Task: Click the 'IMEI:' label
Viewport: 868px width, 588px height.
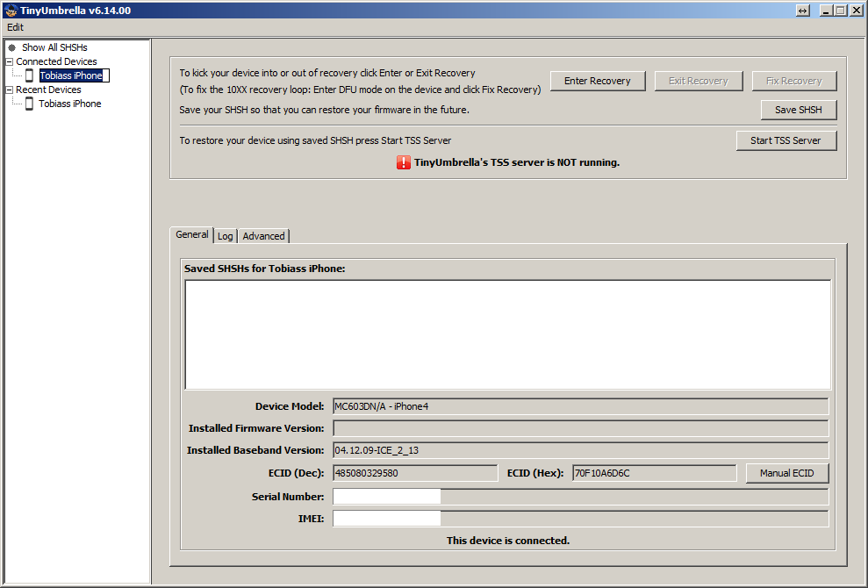Action: point(311,519)
